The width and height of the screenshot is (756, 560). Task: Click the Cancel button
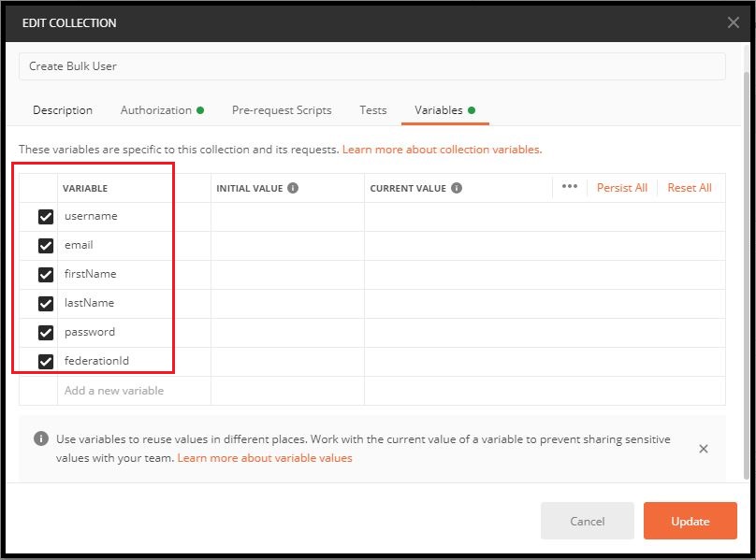tap(587, 521)
